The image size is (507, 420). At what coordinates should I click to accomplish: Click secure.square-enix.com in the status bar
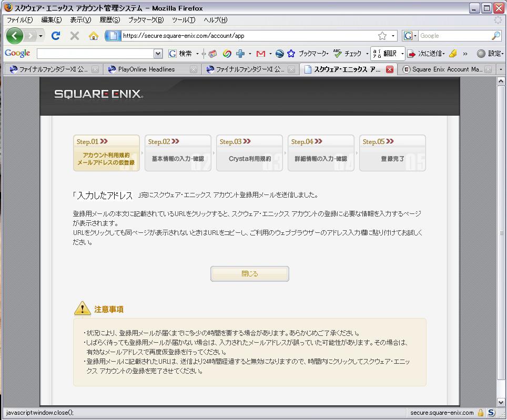pos(442,413)
